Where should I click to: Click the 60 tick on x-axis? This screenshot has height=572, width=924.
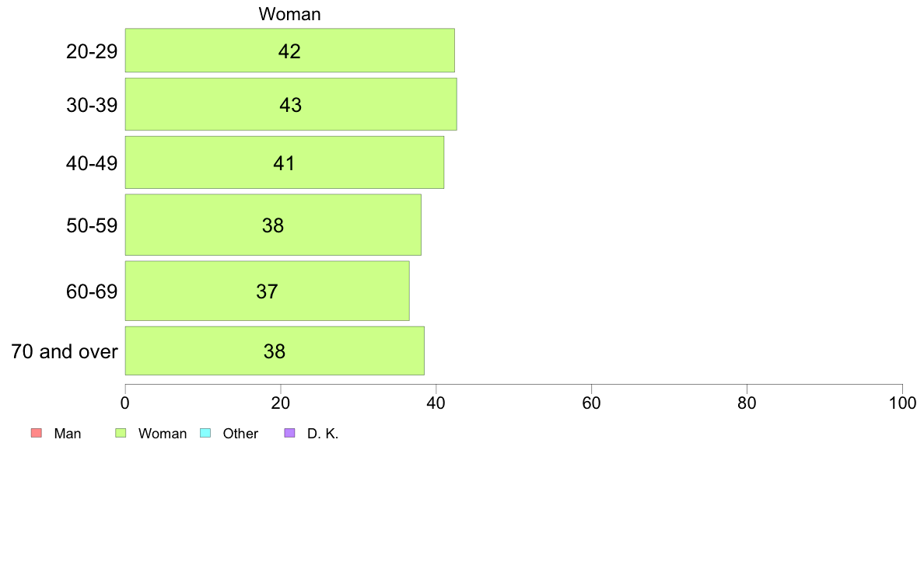(x=591, y=403)
